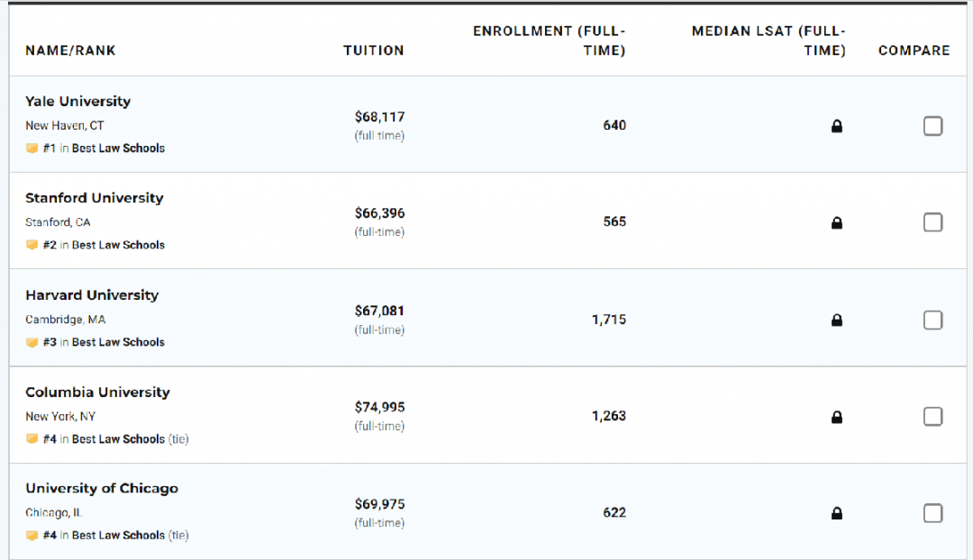
Task: Click the rank badge icon beside Yale's #1
Action: 32,149
